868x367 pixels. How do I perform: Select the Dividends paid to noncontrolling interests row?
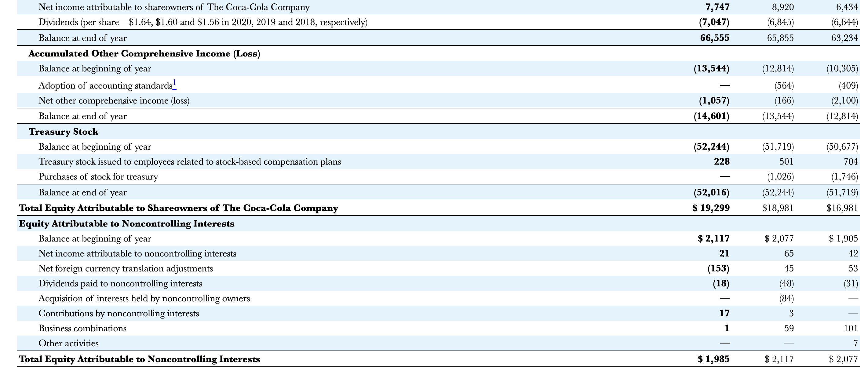click(x=121, y=283)
